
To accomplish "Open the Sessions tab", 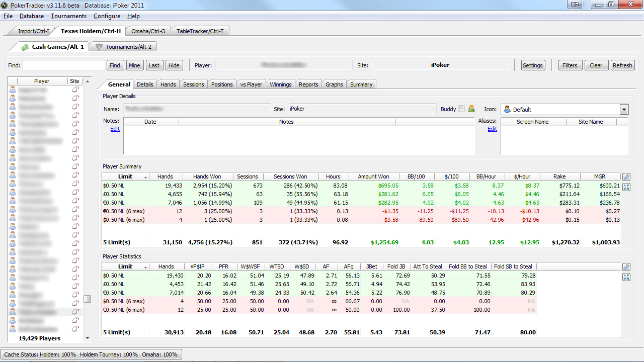I will click(194, 84).
